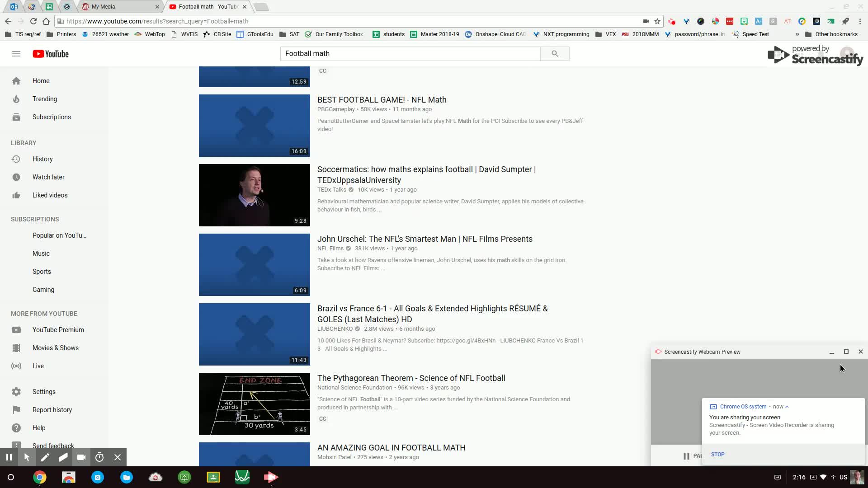This screenshot has width=868, height=488.
Task: Open YouTube hamburger guide menu
Action: (16, 54)
